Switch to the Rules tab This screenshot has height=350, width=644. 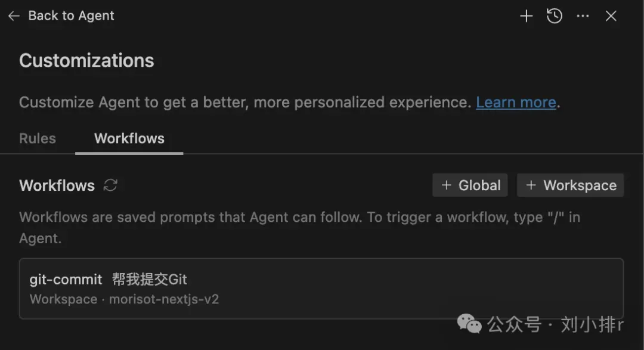pyautogui.click(x=38, y=138)
